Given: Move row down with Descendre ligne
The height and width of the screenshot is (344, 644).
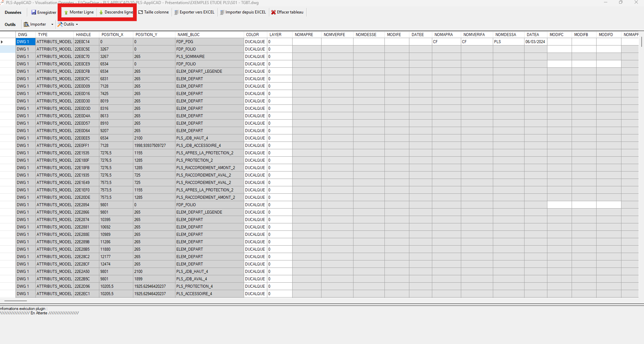Looking at the screenshot, I should click(116, 12).
